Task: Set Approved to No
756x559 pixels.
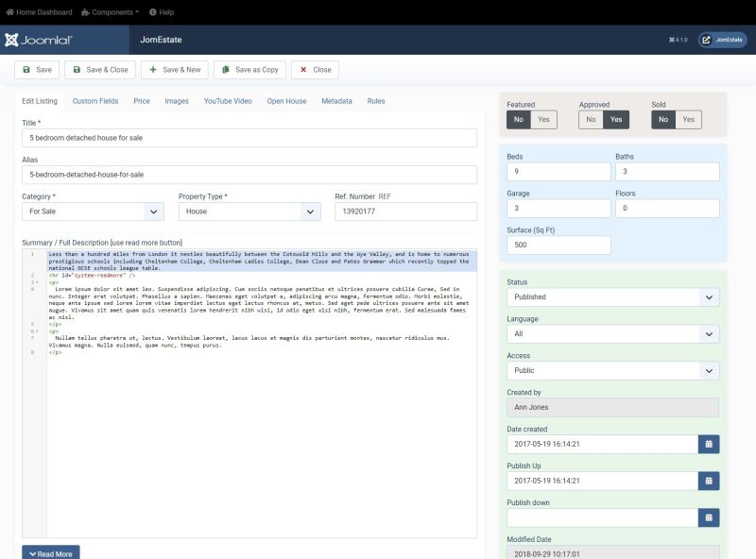Action: tap(592, 119)
